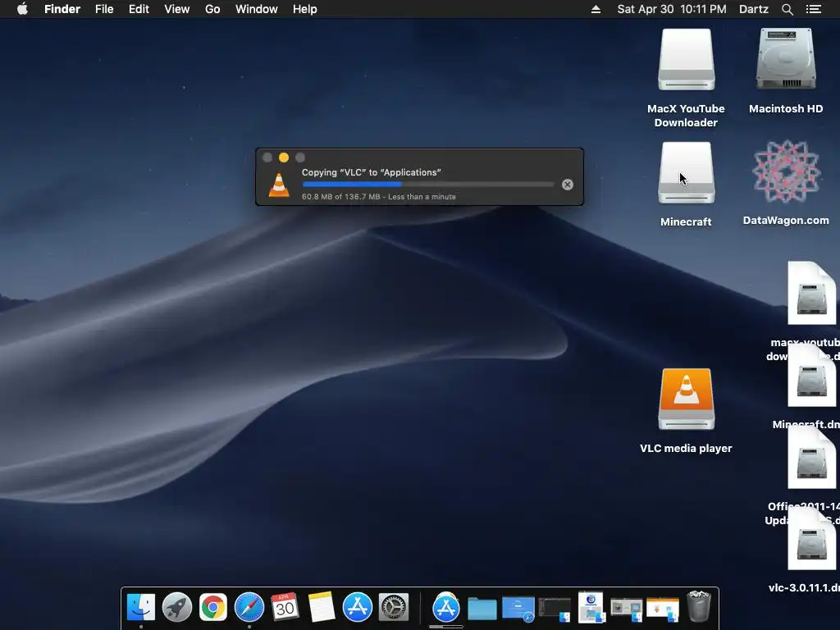Open the Apple menu
Image resolution: width=840 pixels, height=630 pixels.
point(22,9)
